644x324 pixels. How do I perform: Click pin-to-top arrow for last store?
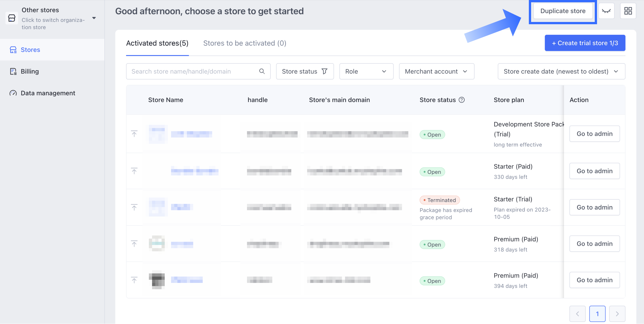134,280
